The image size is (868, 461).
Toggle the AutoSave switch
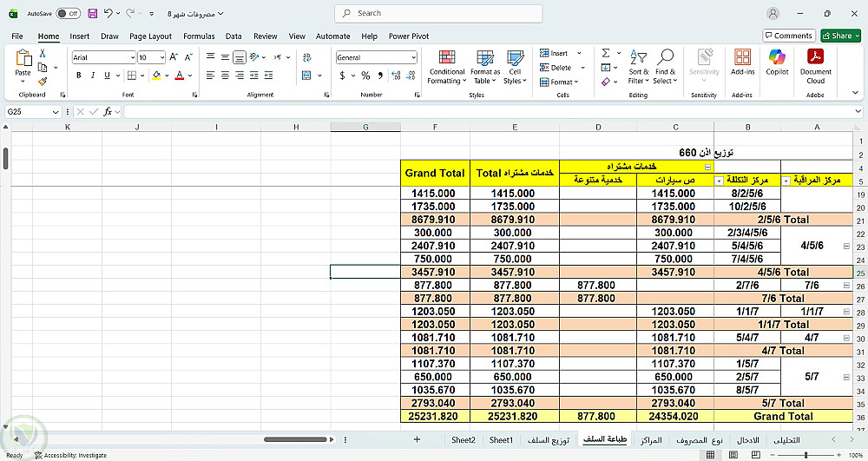pos(69,13)
